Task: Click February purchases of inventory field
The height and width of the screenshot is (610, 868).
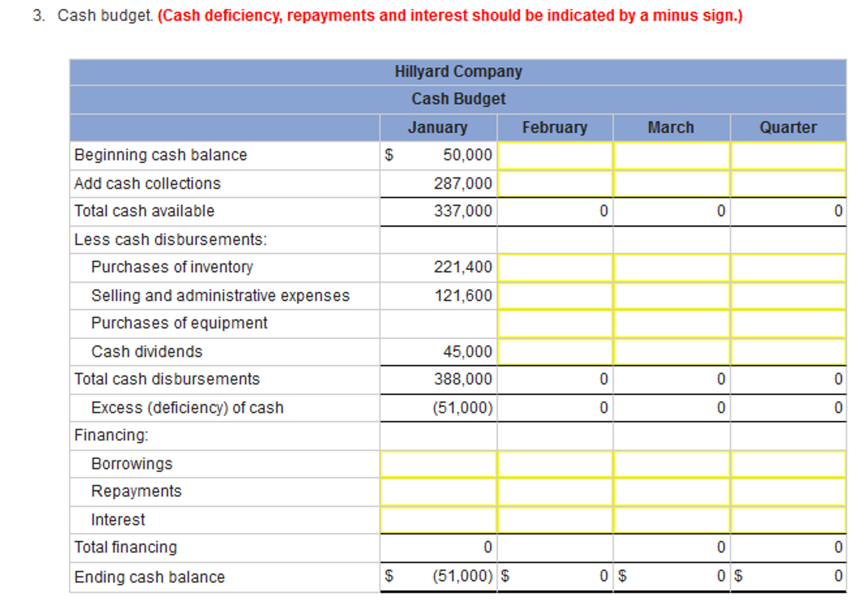Action: tap(554, 267)
